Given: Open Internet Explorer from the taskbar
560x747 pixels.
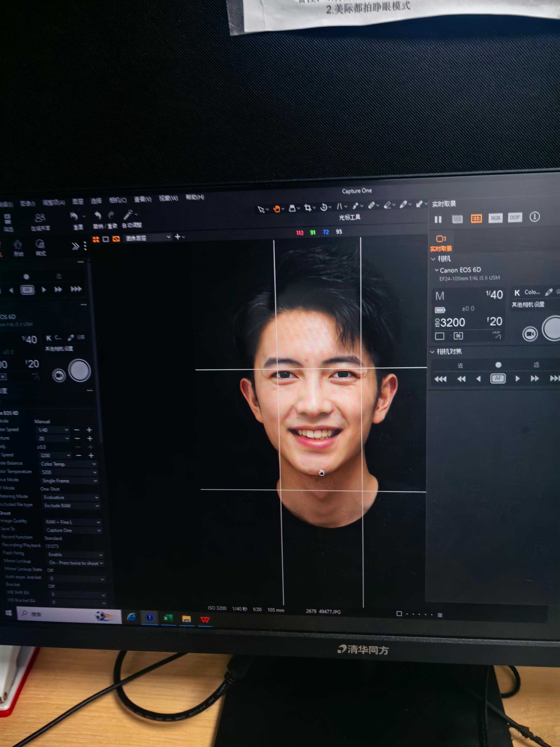Looking at the screenshot, I should (x=131, y=617).
